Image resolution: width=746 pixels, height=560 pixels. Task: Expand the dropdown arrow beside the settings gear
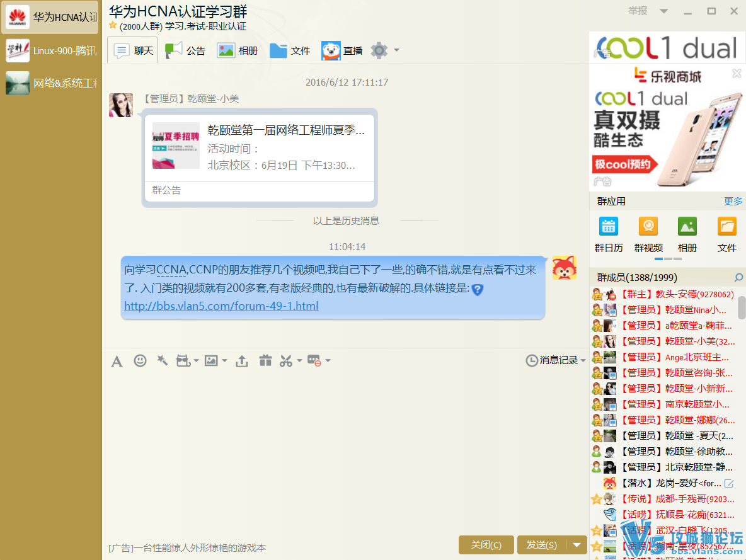[x=396, y=50]
